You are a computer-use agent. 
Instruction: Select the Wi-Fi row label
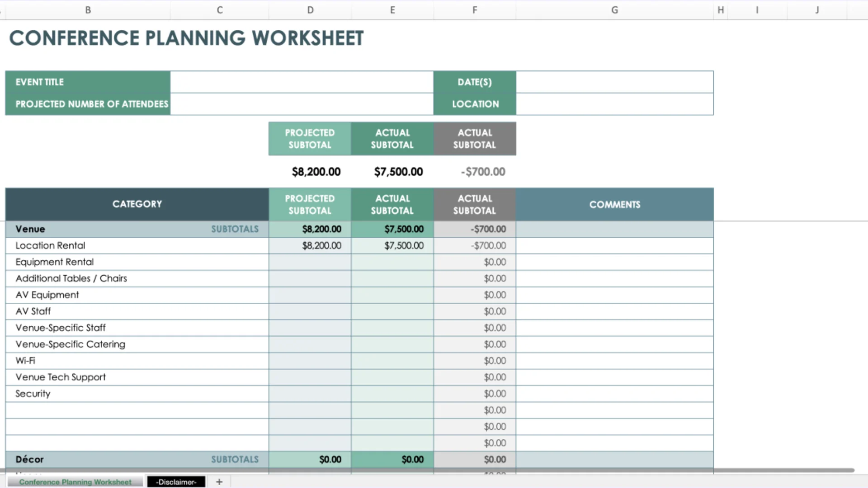(x=25, y=361)
